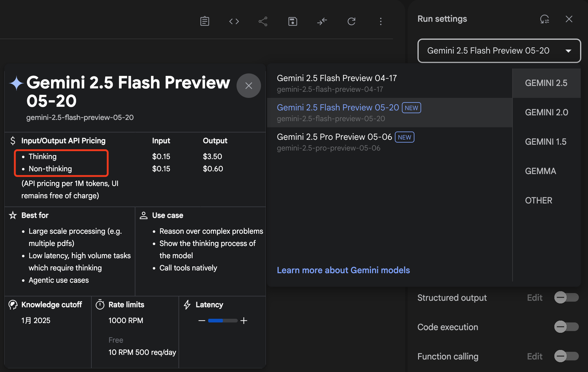Image resolution: width=588 pixels, height=372 pixels.
Task: Close the Gemini 2.5 Flash model info card
Action: pos(249,86)
